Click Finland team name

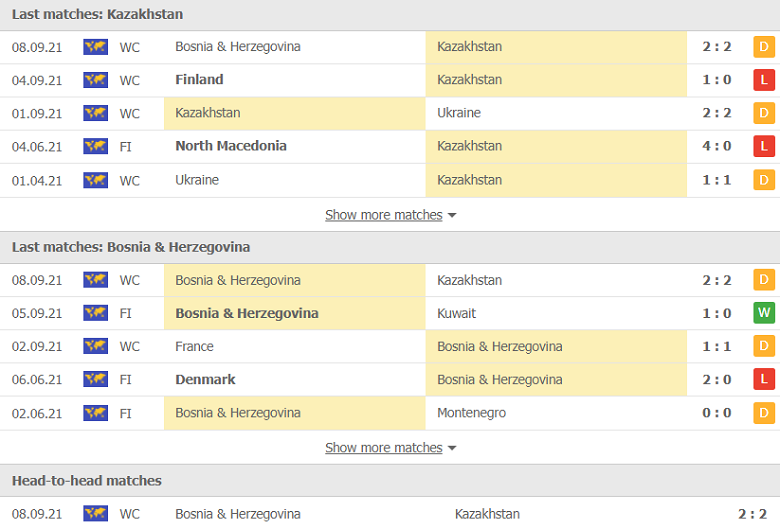tap(199, 80)
